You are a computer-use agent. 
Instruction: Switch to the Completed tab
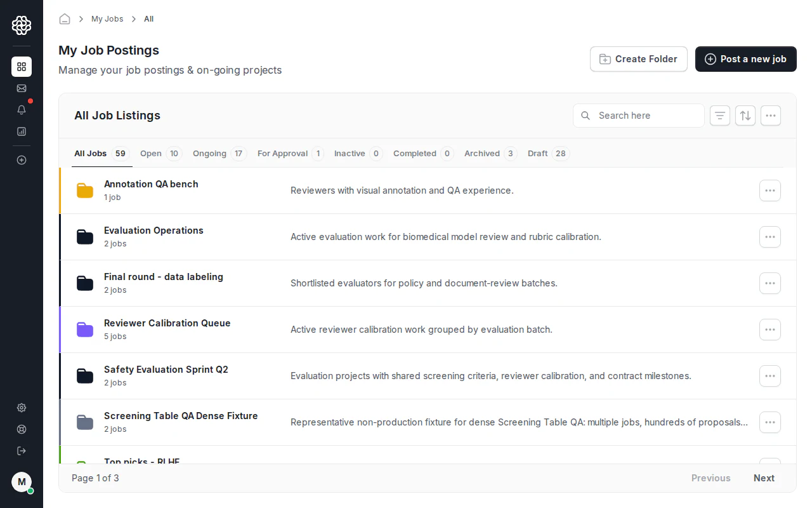coord(423,154)
